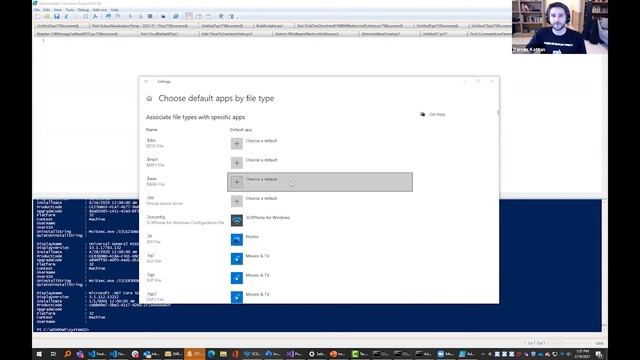
Task: Click the Movies & TV icon for .3gp
Action: (x=237, y=278)
